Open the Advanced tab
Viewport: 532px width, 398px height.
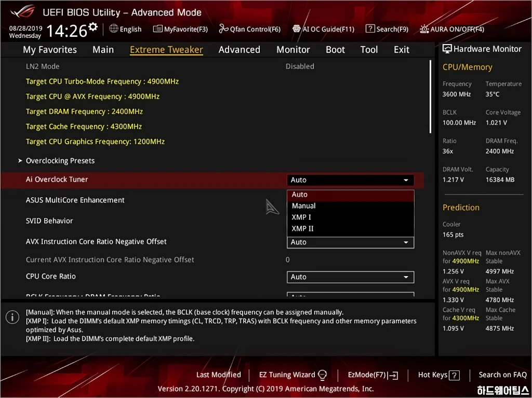(239, 49)
